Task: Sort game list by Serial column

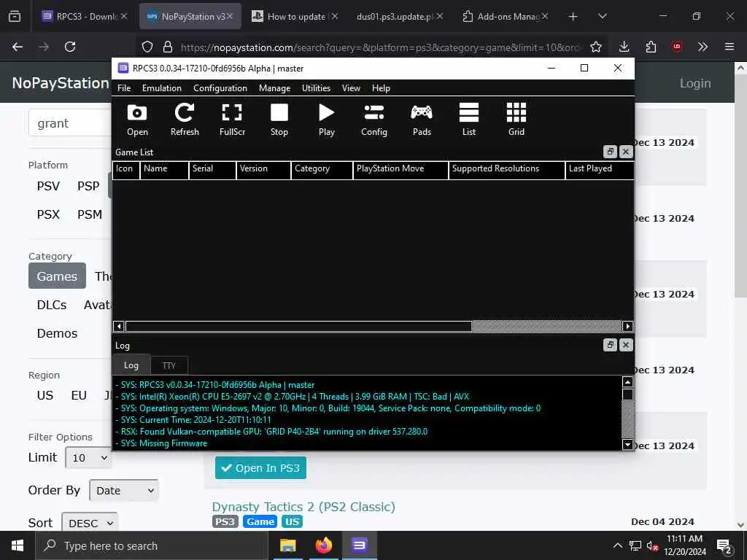Action: pyautogui.click(x=212, y=169)
